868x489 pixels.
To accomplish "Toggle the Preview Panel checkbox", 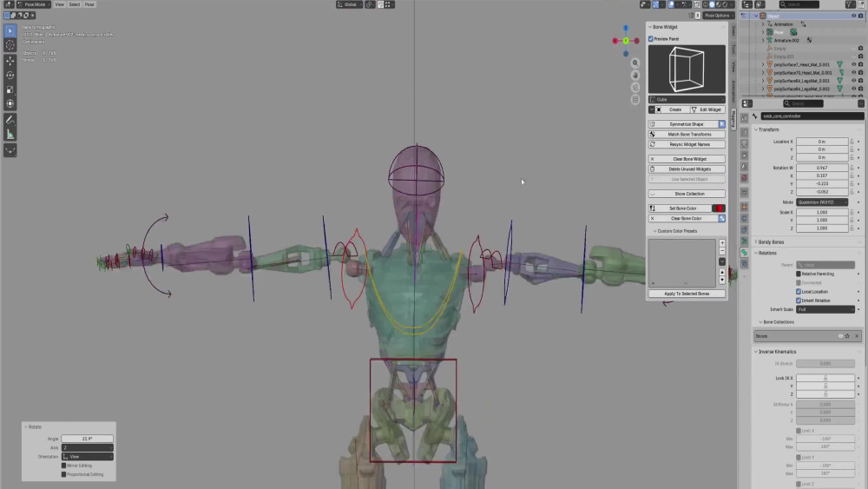I will click(651, 39).
